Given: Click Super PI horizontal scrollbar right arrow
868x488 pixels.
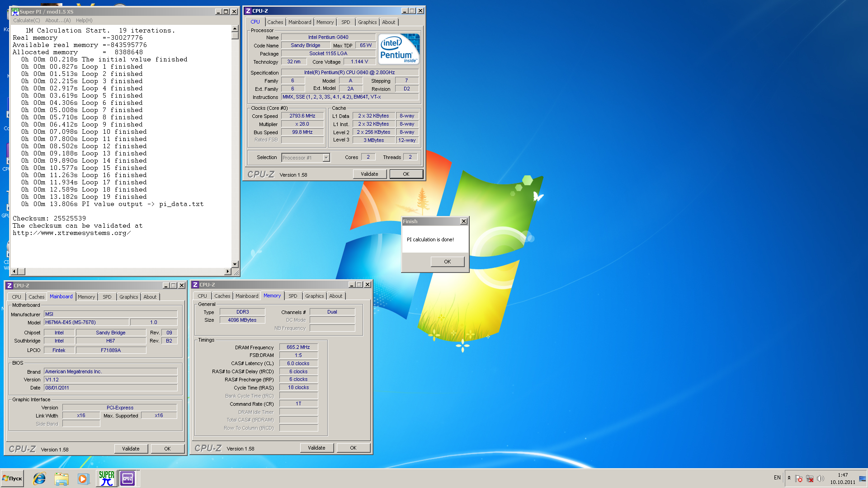Looking at the screenshot, I should pos(227,272).
